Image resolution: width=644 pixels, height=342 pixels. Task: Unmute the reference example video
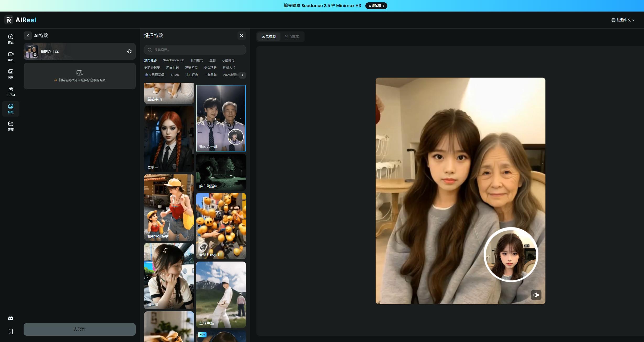pyautogui.click(x=536, y=295)
